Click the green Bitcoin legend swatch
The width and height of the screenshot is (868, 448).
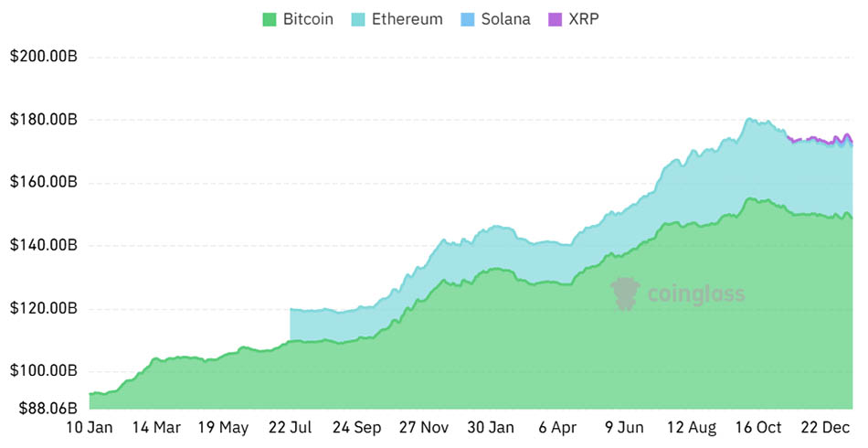(269, 19)
